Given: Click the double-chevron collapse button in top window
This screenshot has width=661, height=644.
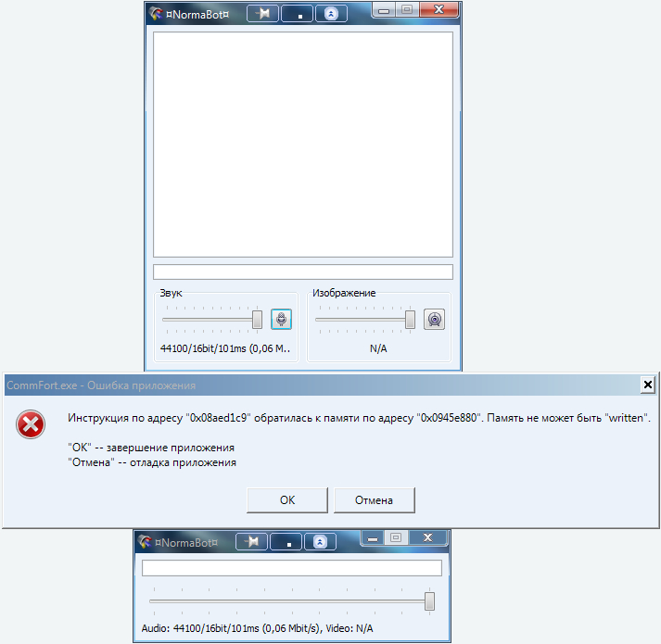Looking at the screenshot, I should 331,14.
